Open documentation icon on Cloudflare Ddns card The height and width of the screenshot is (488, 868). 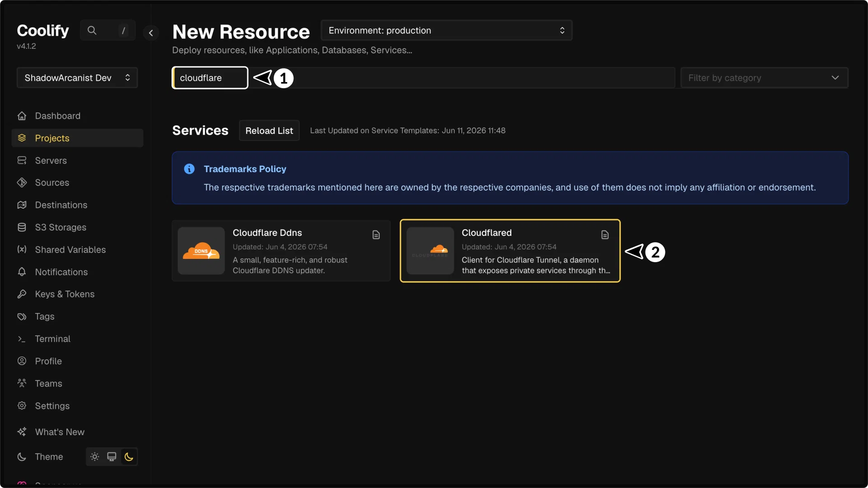click(x=376, y=235)
